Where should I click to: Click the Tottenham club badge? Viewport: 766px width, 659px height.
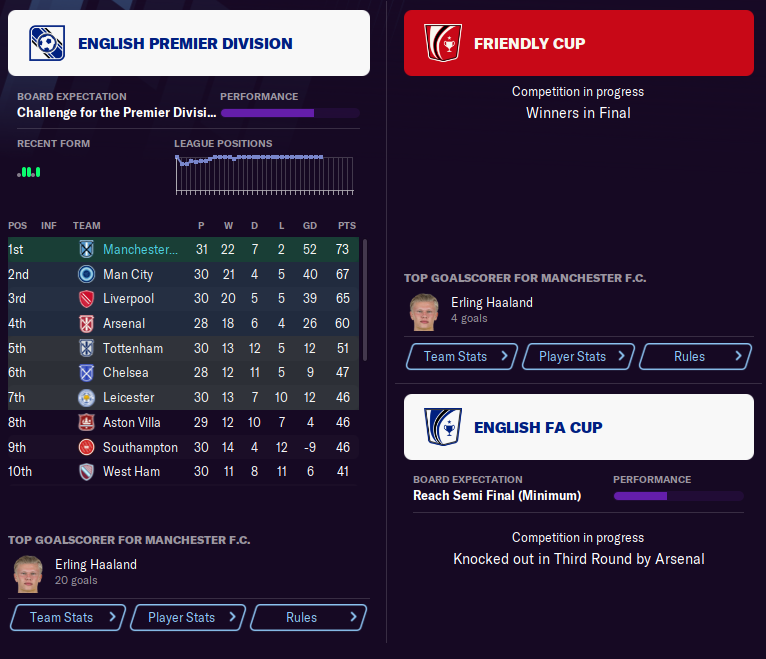click(x=87, y=348)
